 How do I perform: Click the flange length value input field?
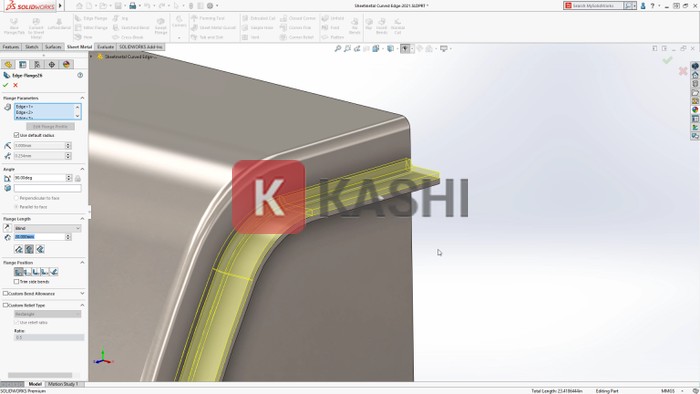click(40, 237)
